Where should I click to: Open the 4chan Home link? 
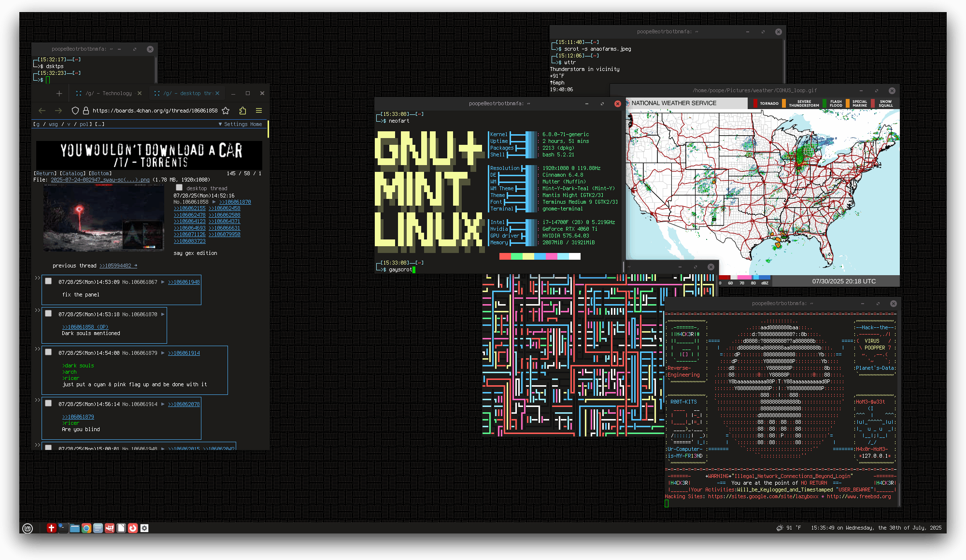tap(256, 124)
